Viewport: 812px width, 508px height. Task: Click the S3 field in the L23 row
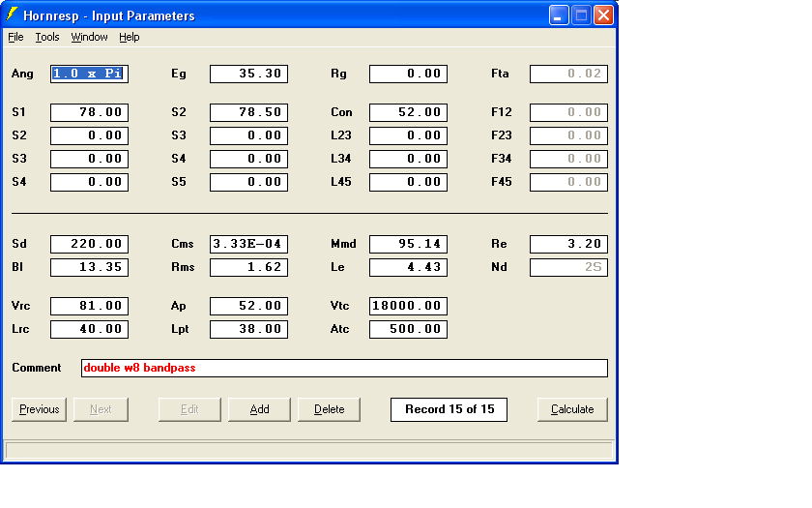pyautogui.click(x=248, y=135)
